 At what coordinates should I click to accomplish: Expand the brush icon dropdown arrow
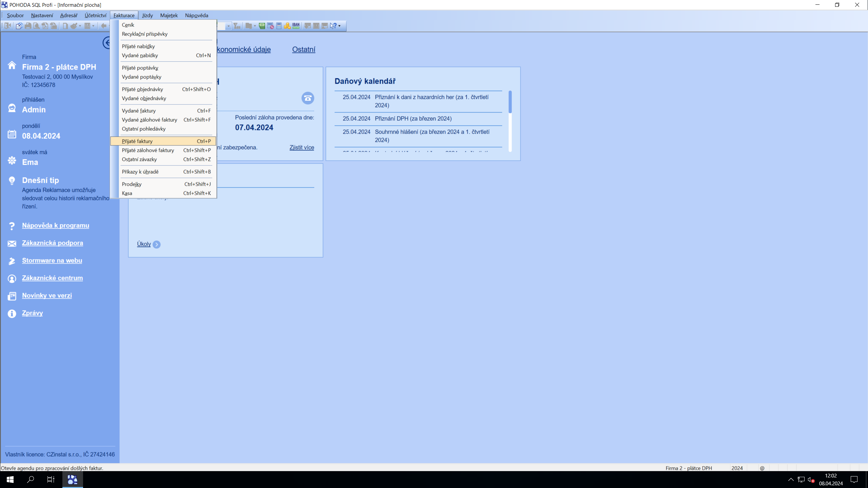80,26
